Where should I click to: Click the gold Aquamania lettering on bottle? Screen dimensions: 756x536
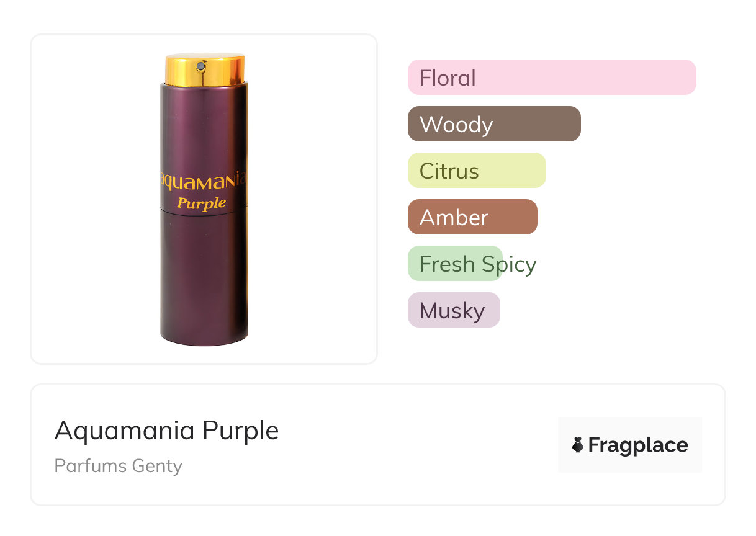point(204,181)
